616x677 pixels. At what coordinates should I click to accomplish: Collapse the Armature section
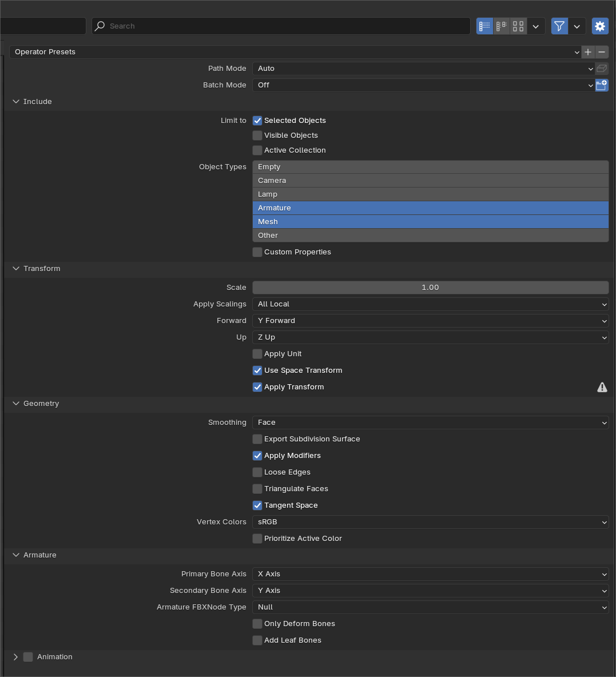click(x=16, y=555)
